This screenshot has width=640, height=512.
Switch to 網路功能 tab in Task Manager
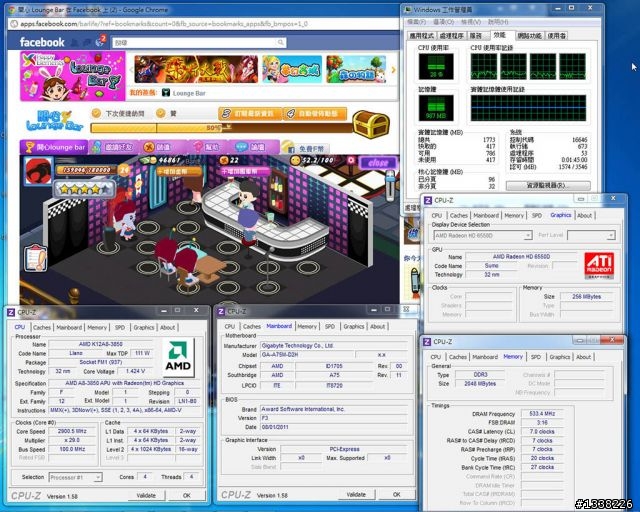point(529,35)
